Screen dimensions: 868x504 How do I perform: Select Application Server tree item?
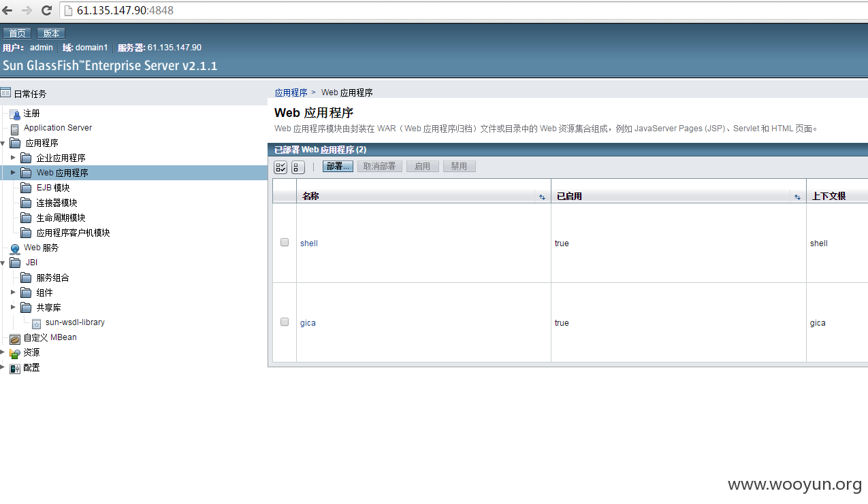58,128
